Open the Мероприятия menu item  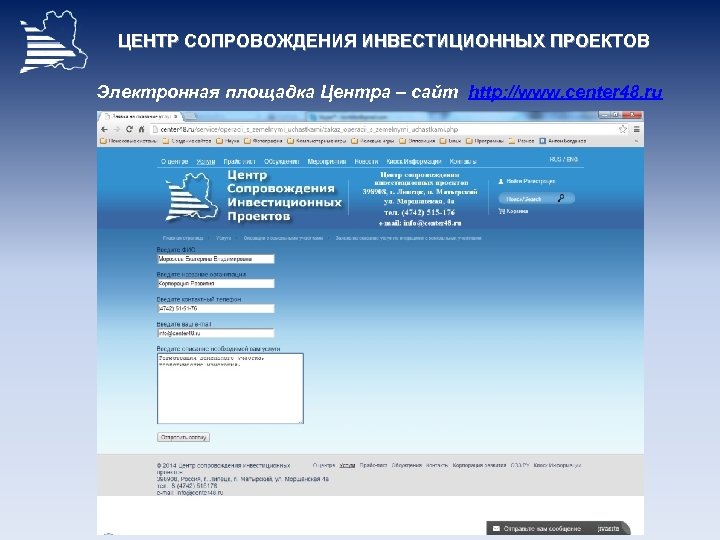click(326, 162)
